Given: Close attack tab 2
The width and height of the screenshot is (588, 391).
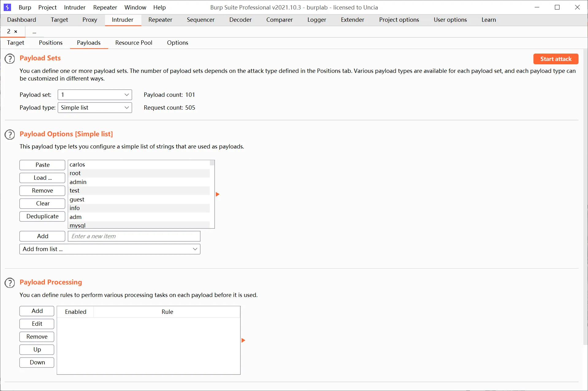Looking at the screenshot, I should (16, 32).
